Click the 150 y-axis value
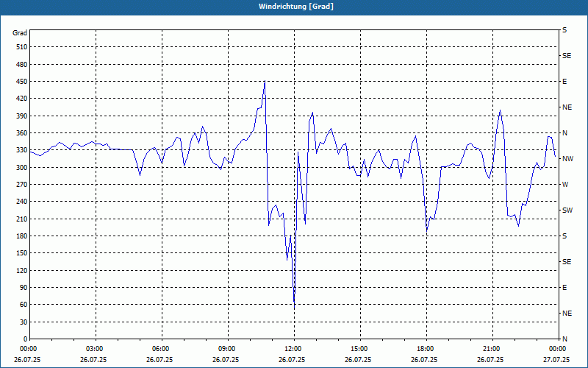 [22, 253]
